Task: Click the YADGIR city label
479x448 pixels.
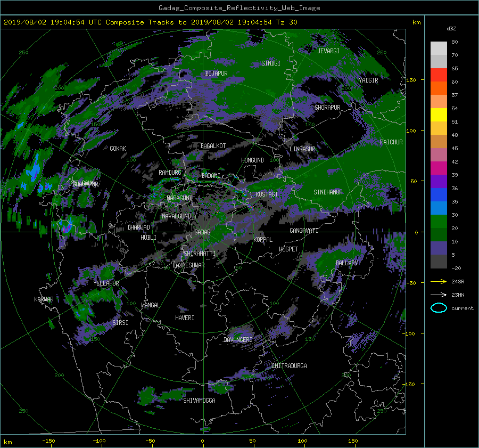Action: 368,80
